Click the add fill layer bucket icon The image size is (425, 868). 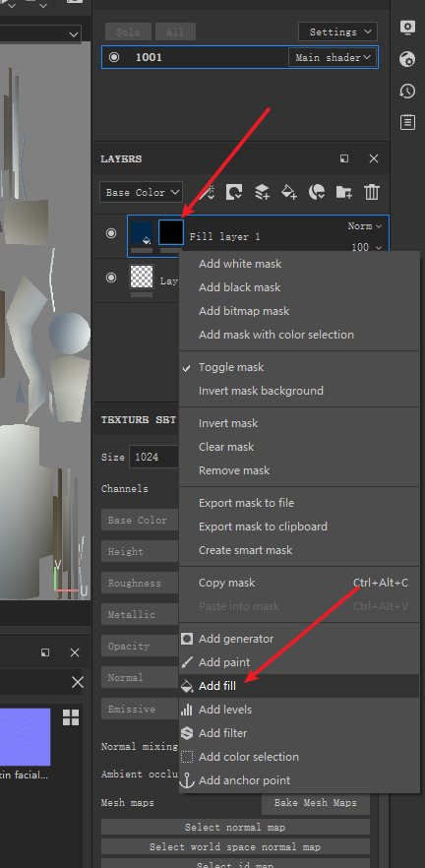[289, 192]
